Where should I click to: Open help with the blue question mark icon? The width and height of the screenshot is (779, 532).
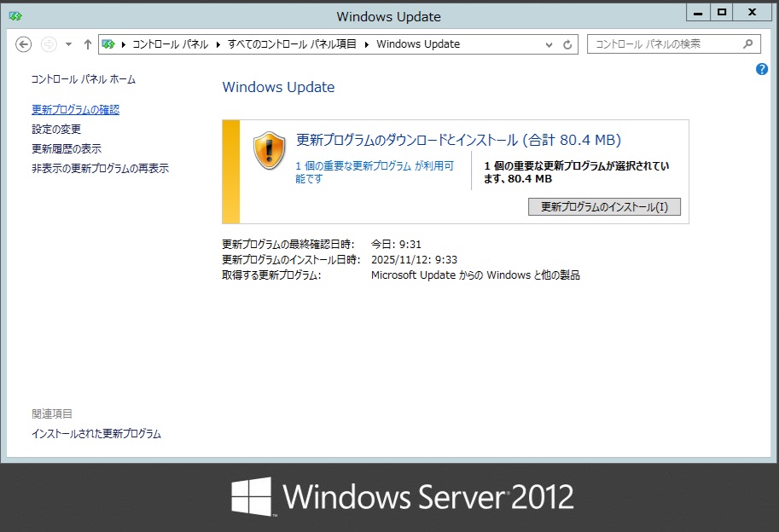coord(762,69)
